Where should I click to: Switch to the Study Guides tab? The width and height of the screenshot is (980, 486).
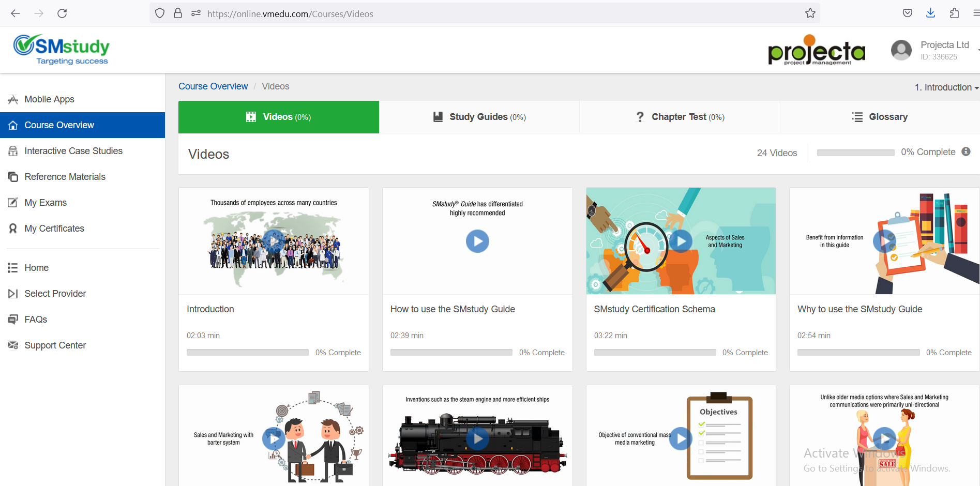click(479, 117)
